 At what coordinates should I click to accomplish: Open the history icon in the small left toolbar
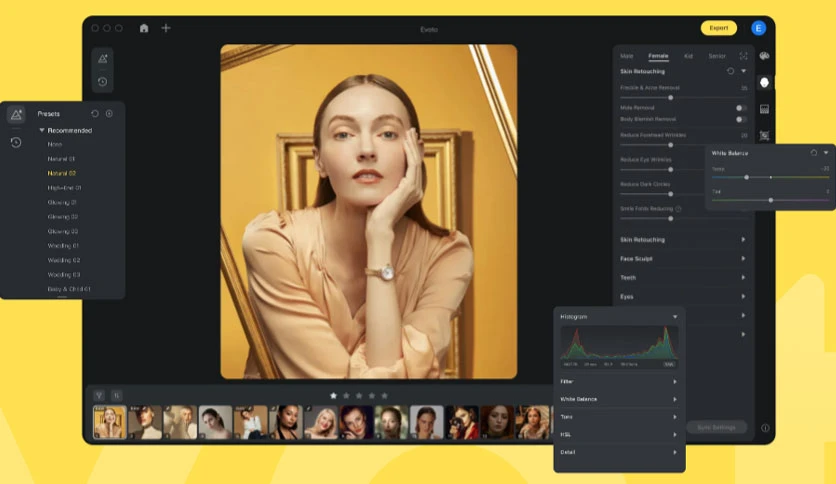coord(102,82)
